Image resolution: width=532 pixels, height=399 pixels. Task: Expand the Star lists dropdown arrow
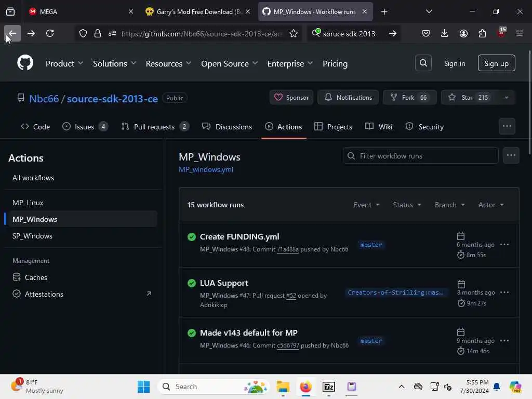pyautogui.click(x=506, y=98)
